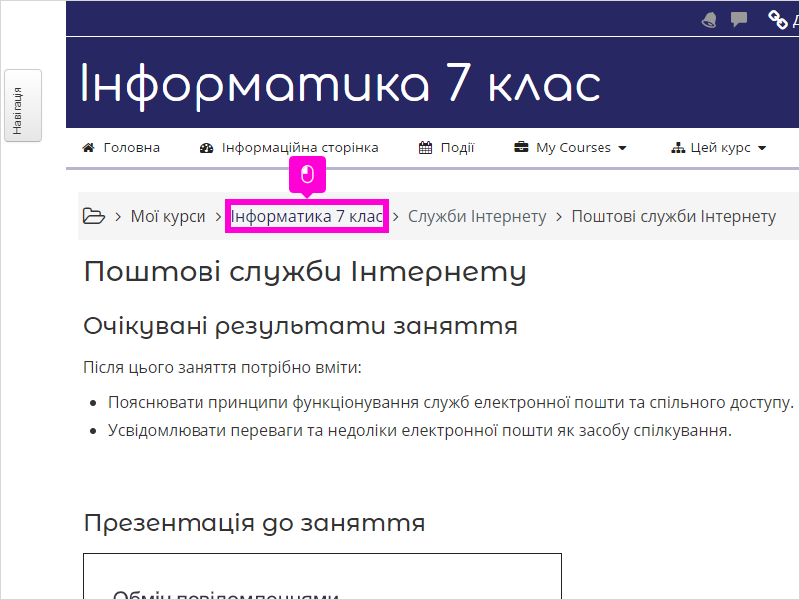Click Поштові служби Інтернету breadcrumb link
Image resolution: width=800 pixels, height=600 pixels.
point(673,216)
